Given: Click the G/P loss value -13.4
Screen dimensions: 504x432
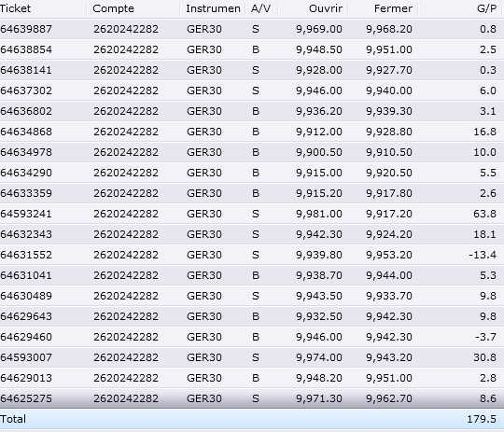Looking at the screenshot, I should pos(483,256).
